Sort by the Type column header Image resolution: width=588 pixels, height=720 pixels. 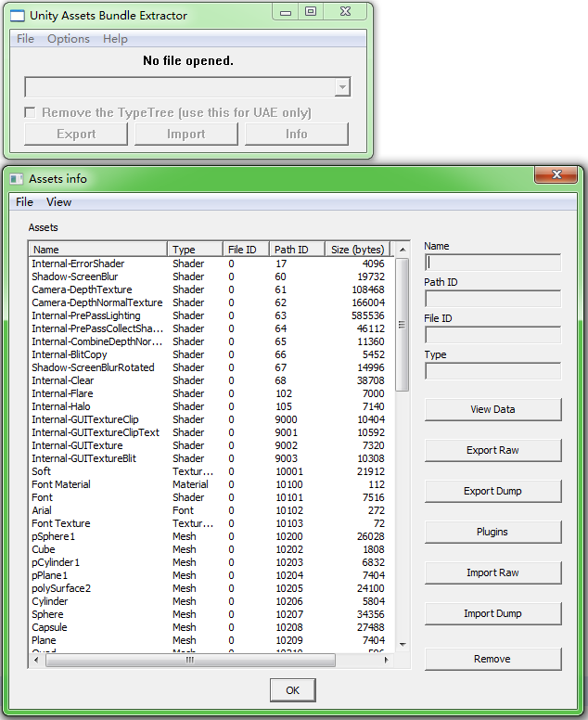tap(195, 250)
